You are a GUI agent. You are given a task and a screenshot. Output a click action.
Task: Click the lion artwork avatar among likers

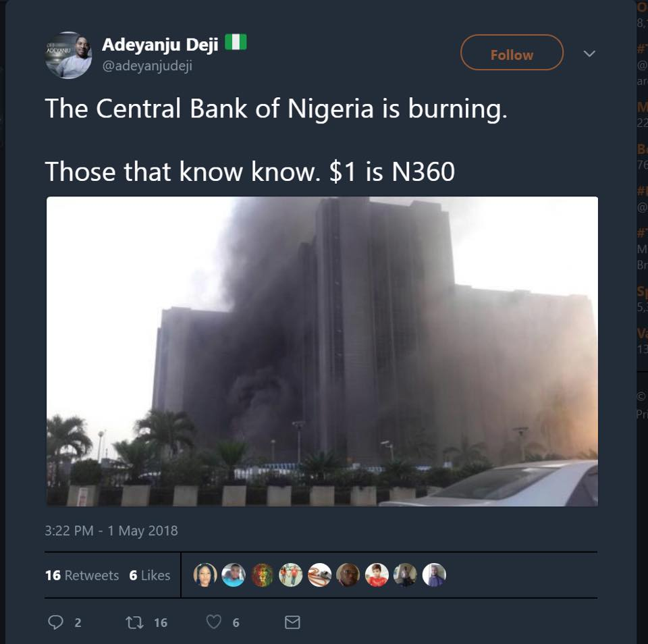262,574
